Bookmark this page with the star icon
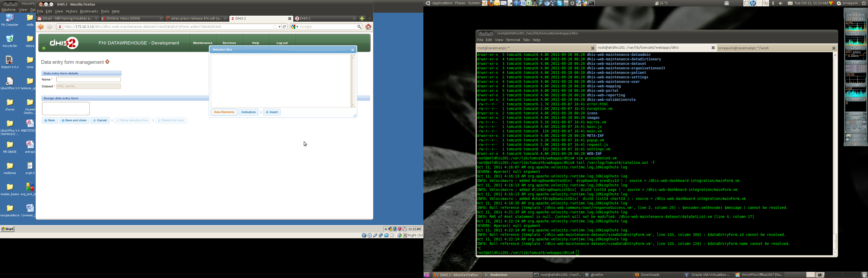The image size is (868, 278). (275, 27)
